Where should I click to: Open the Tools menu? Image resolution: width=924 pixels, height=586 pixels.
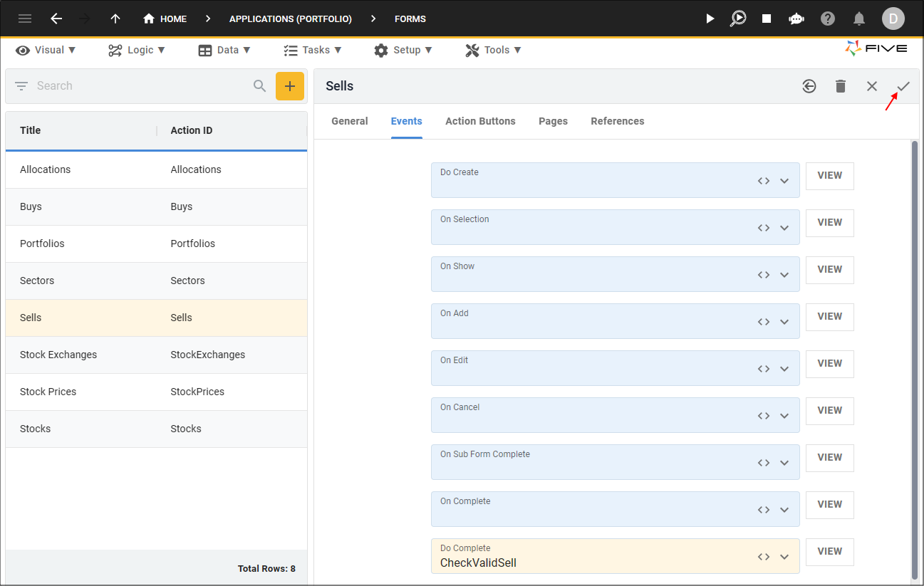point(493,50)
